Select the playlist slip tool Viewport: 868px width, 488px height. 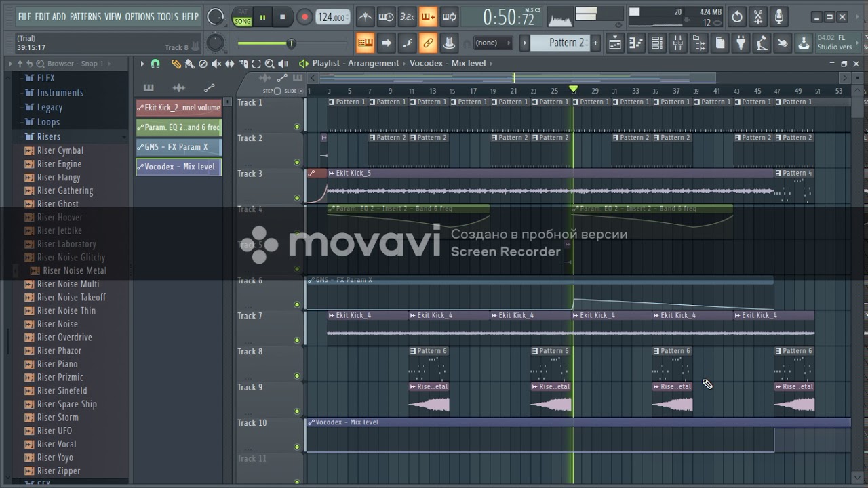230,64
